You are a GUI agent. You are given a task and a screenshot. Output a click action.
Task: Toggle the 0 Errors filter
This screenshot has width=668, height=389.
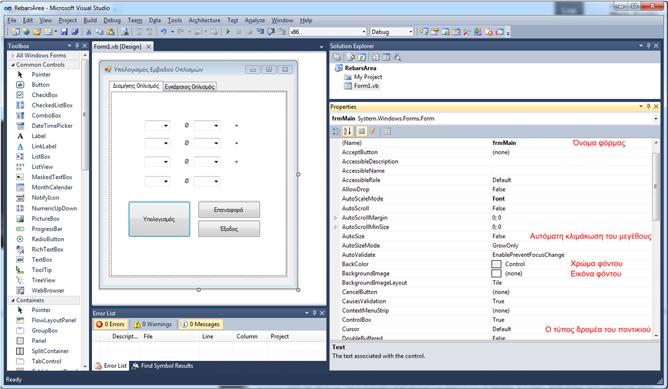click(x=111, y=324)
